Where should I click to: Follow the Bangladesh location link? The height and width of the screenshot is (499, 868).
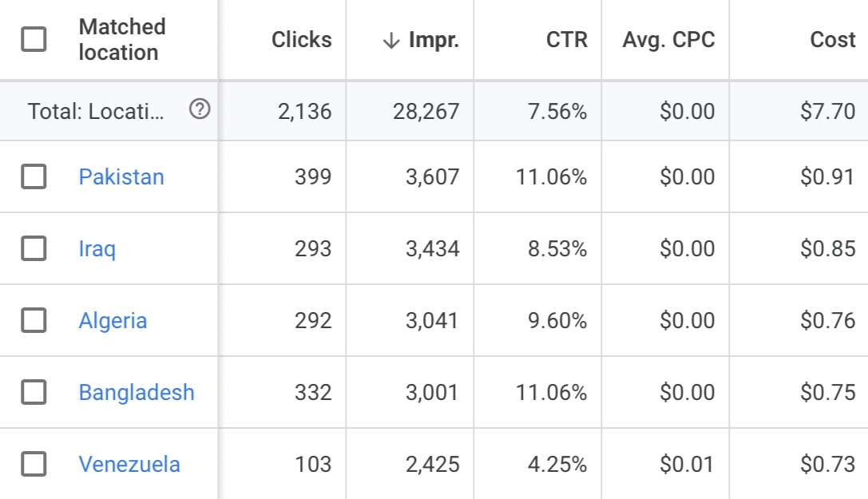coord(137,392)
